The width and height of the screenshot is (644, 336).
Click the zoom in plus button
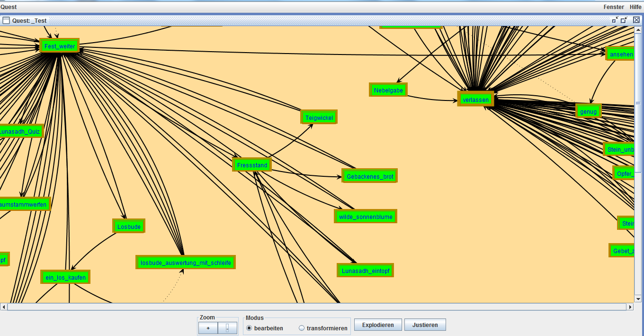tap(208, 328)
